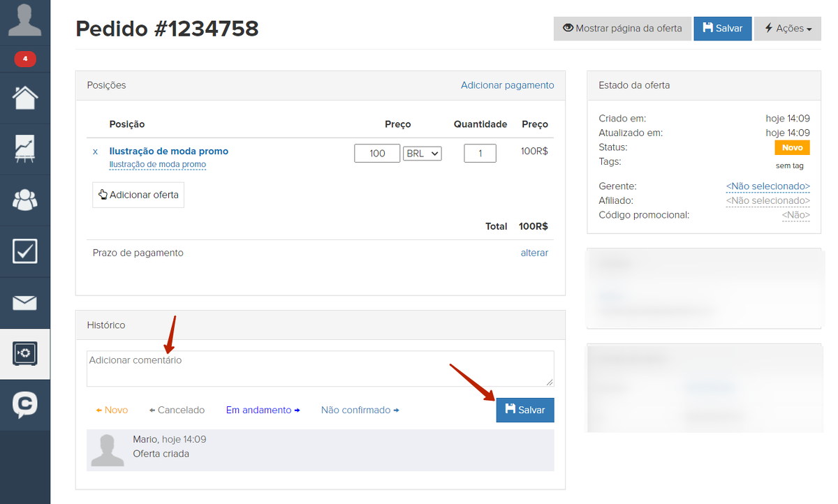
Task: Click the Adicionar pagamento link
Action: tap(507, 85)
